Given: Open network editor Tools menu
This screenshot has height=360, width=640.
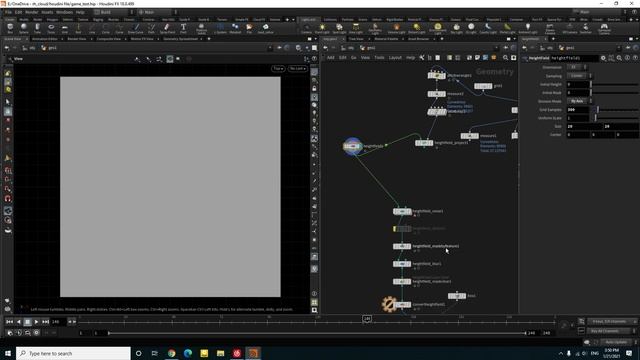Looking at the screenshot, I should click(379, 58).
